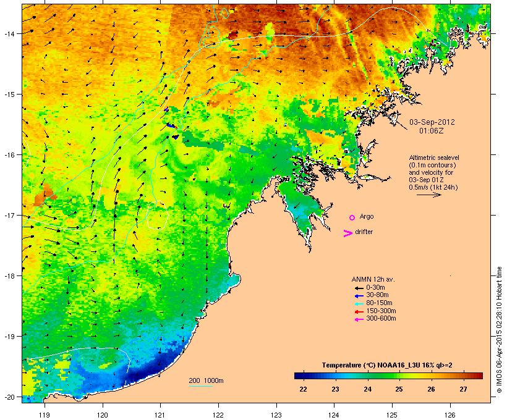The width and height of the screenshot is (507, 420).
Task: Click the colorbar tick label 23
Action: pos(335,389)
